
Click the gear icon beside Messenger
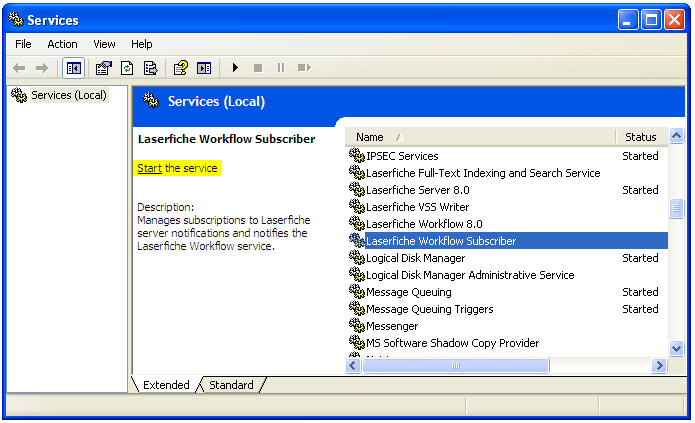click(x=356, y=325)
